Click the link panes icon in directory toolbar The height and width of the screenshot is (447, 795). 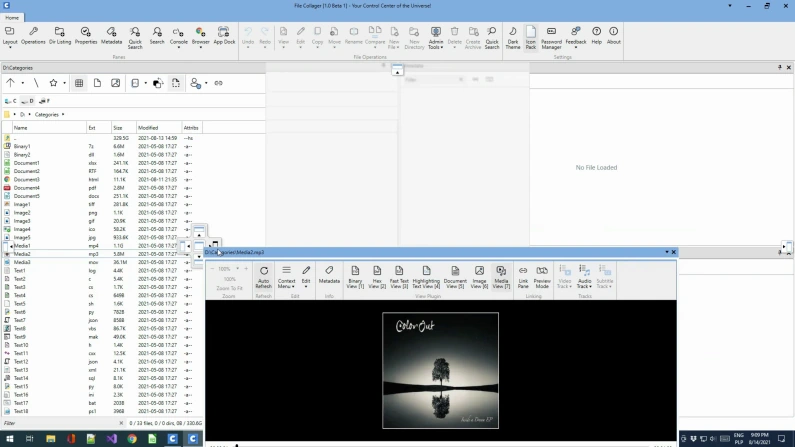point(219,83)
